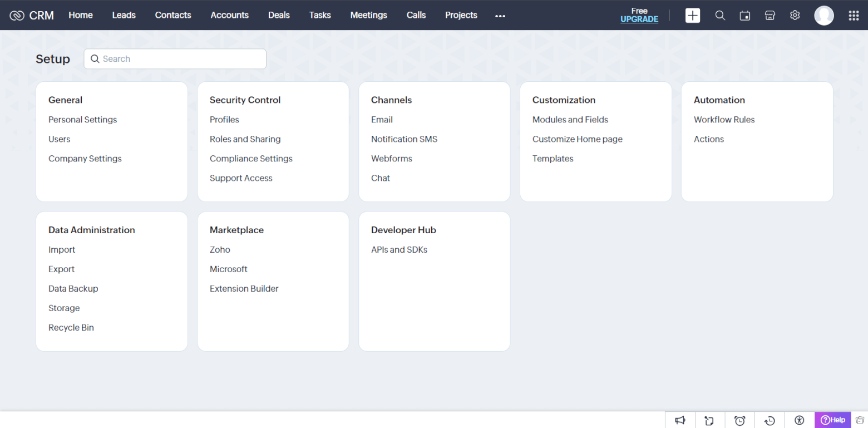Open Zoho under Marketplace
868x428 pixels.
[220, 250]
